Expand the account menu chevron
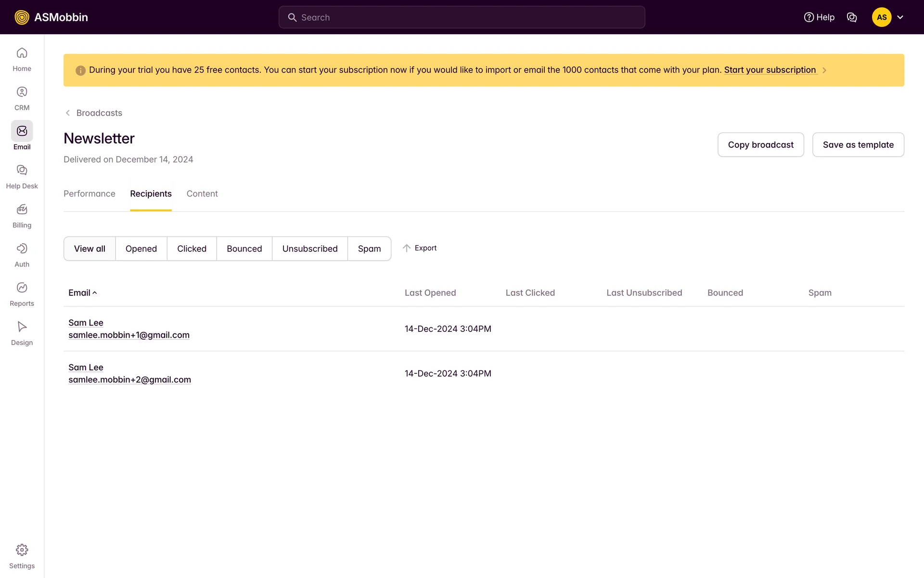The image size is (924, 578). 900,17
